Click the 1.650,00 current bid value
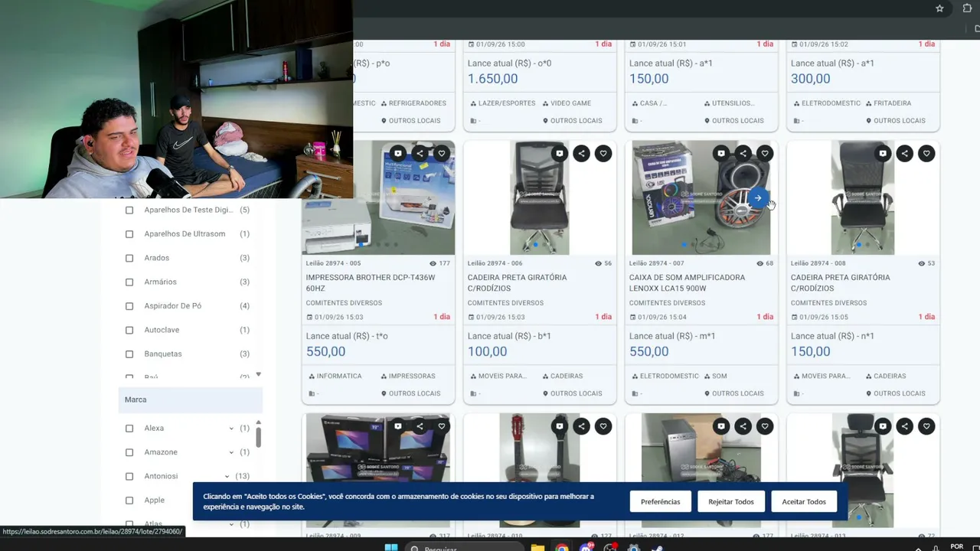The height and width of the screenshot is (551, 980). tap(493, 79)
